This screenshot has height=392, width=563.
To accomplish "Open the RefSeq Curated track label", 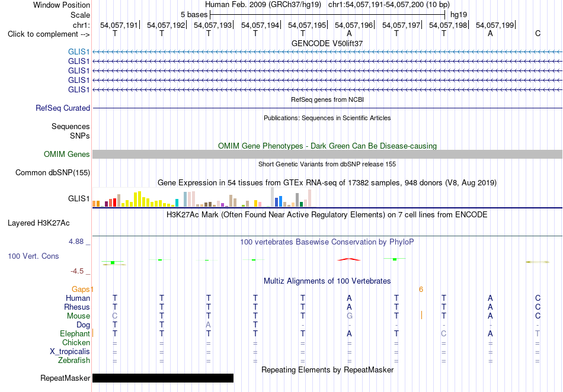I will coord(63,108).
